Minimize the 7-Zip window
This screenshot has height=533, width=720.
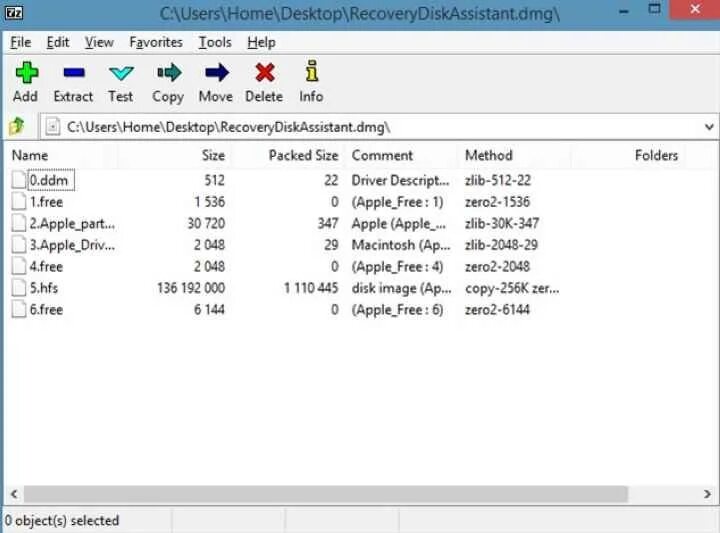(x=623, y=12)
